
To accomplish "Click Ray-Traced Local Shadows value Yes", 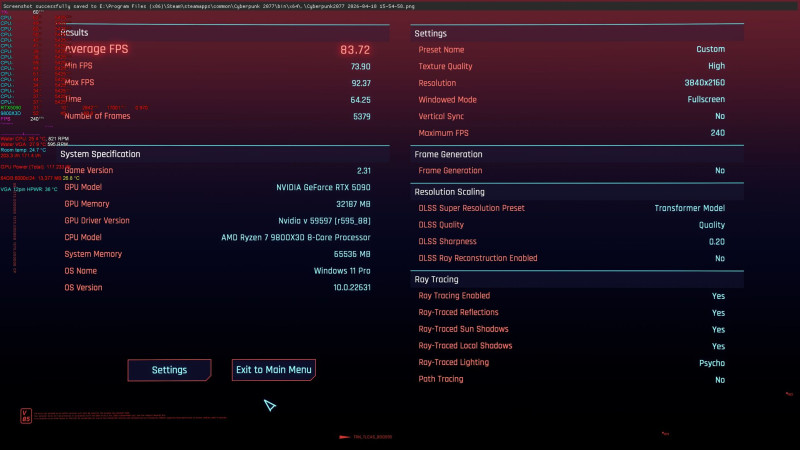I will [718, 346].
